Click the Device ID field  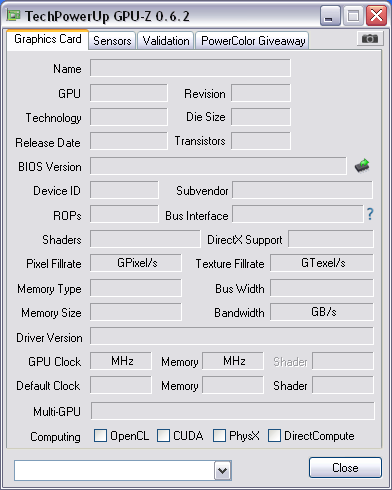pyautogui.click(x=124, y=190)
